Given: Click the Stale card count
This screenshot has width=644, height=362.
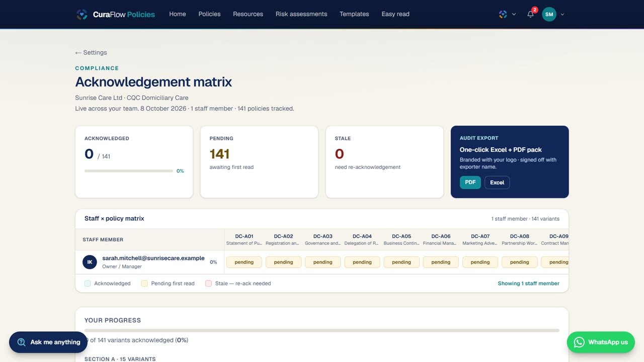Looking at the screenshot, I should (340, 154).
